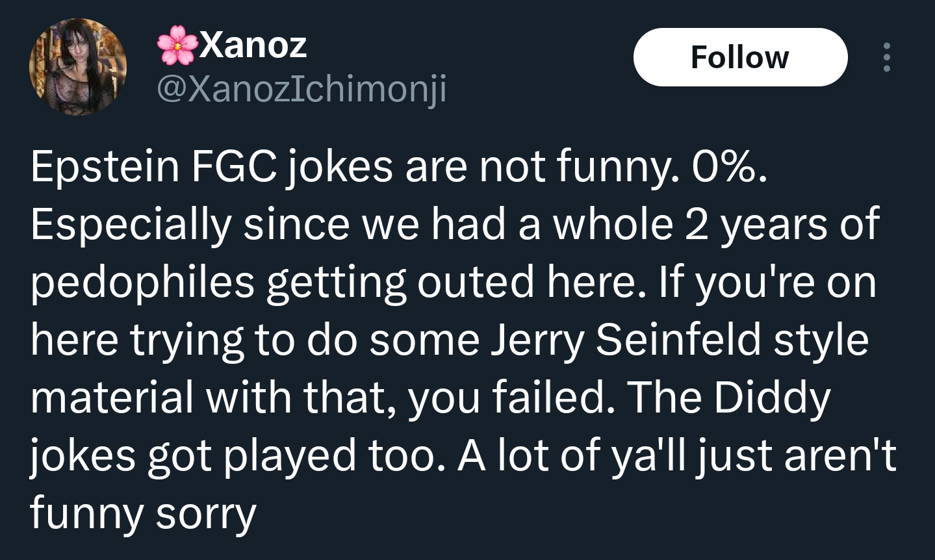Click the display name Xanoz
The width and height of the screenshot is (935, 560).
253,45
